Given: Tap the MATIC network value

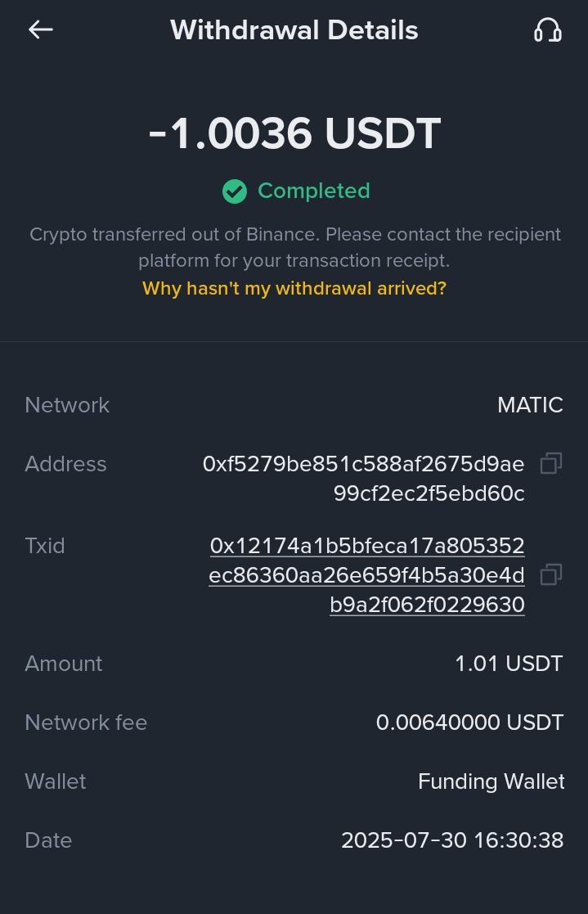Looking at the screenshot, I should tap(530, 405).
